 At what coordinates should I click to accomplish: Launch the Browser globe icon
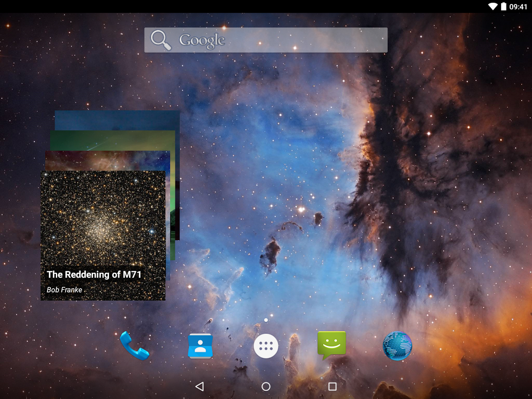[397, 346]
